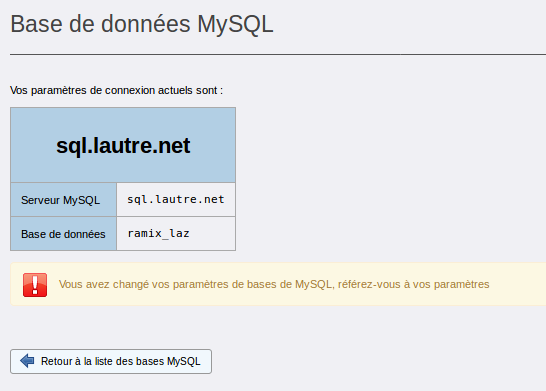Click the red exclamation warning icon
This screenshot has width=546, height=391.
[x=35, y=285]
